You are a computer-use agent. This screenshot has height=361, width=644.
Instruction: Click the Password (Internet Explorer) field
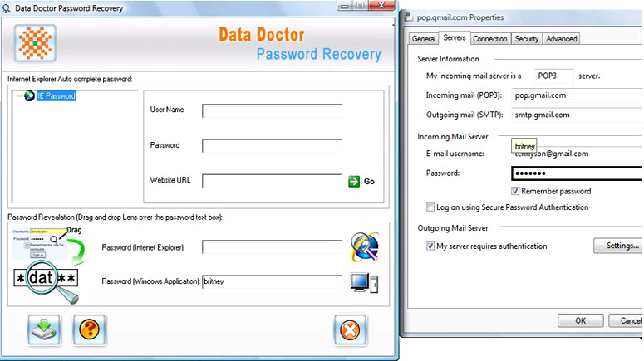point(272,247)
